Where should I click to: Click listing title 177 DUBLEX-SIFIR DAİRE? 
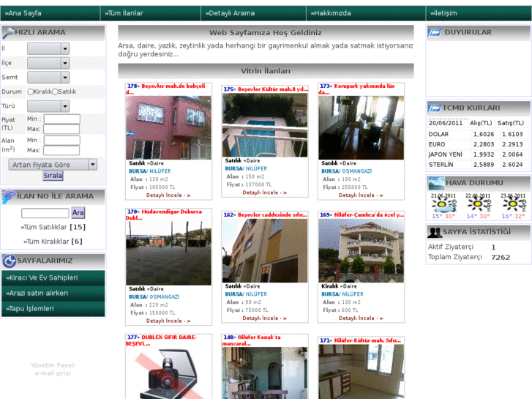pos(161,340)
